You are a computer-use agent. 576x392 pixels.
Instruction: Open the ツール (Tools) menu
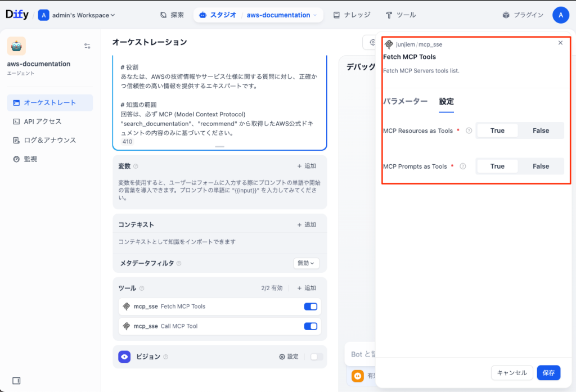[x=400, y=15]
